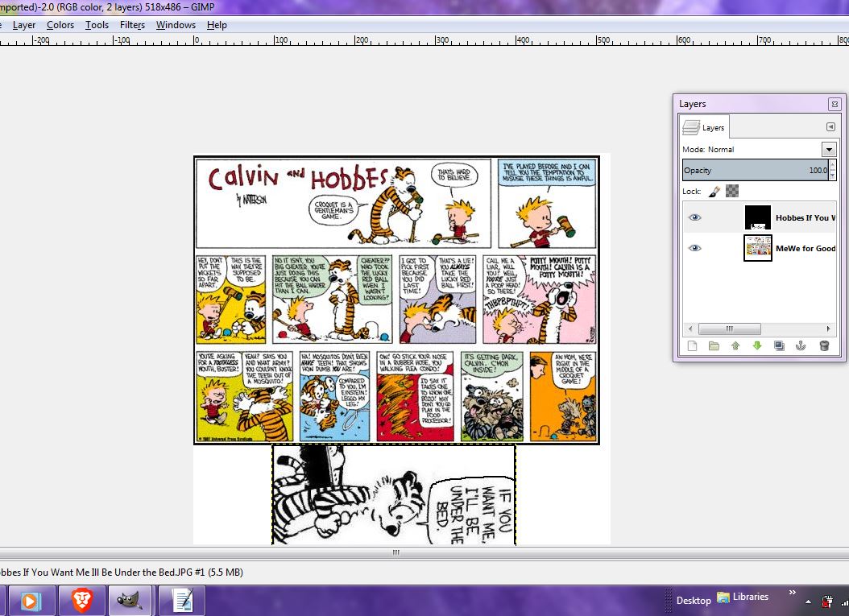Duplicate the selected layer

click(779, 346)
